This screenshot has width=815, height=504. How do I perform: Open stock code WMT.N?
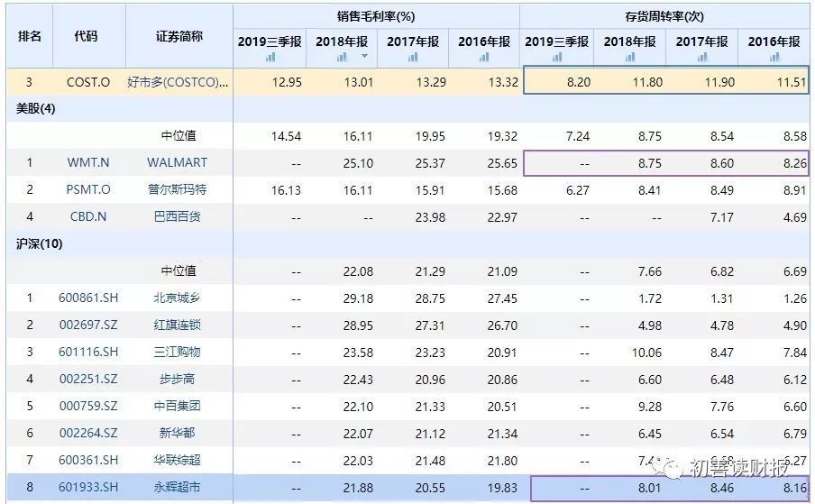pyautogui.click(x=88, y=162)
